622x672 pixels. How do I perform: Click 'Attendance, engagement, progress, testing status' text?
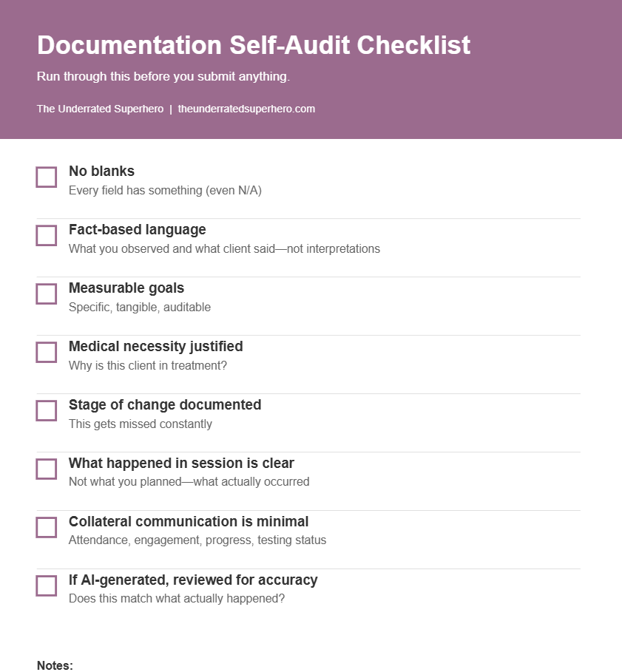197,540
